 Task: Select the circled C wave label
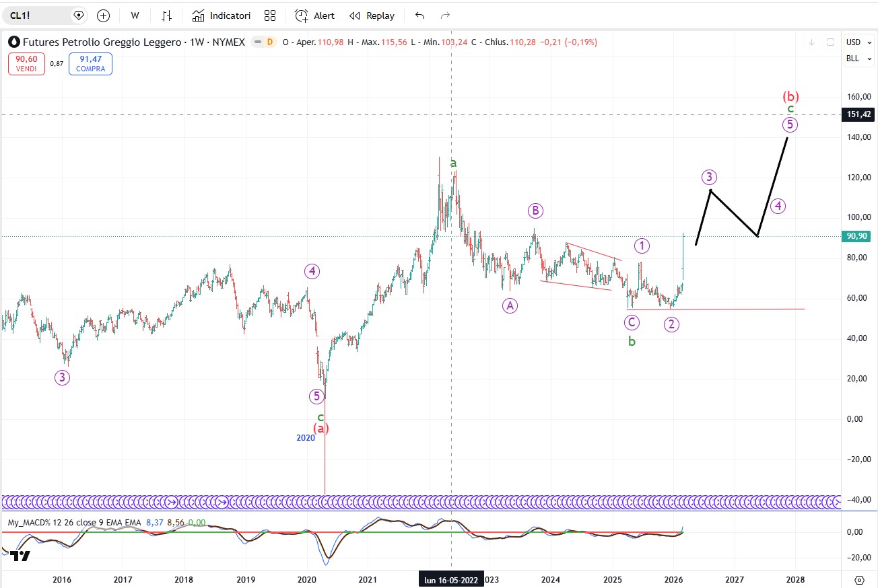pos(632,323)
